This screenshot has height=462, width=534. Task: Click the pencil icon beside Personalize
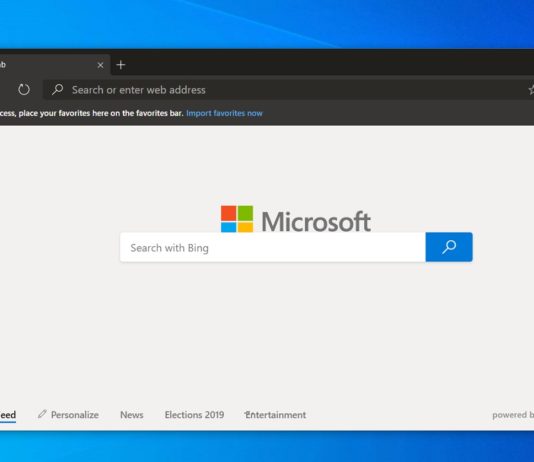42,414
